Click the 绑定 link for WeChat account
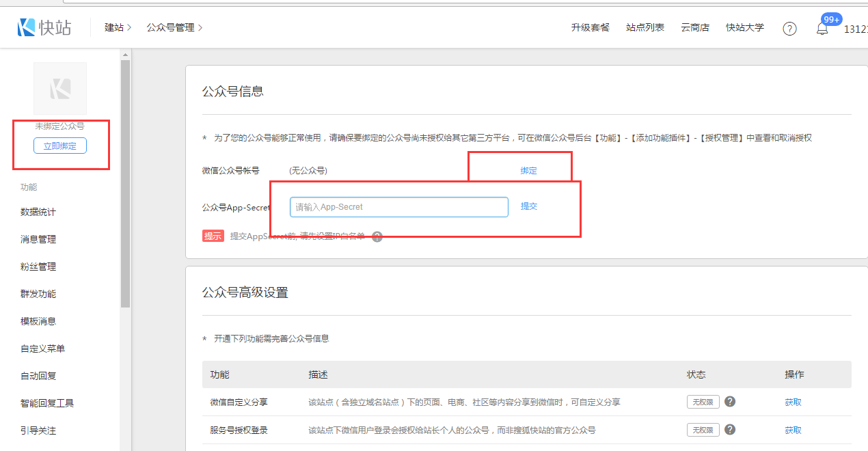868x451 pixels. [528, 171]
